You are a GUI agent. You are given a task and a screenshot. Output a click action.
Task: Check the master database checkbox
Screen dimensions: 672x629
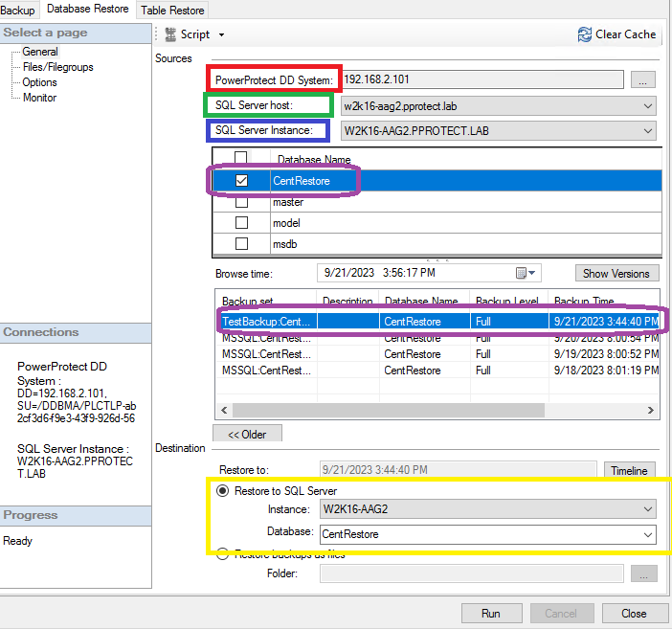[241, 202]
